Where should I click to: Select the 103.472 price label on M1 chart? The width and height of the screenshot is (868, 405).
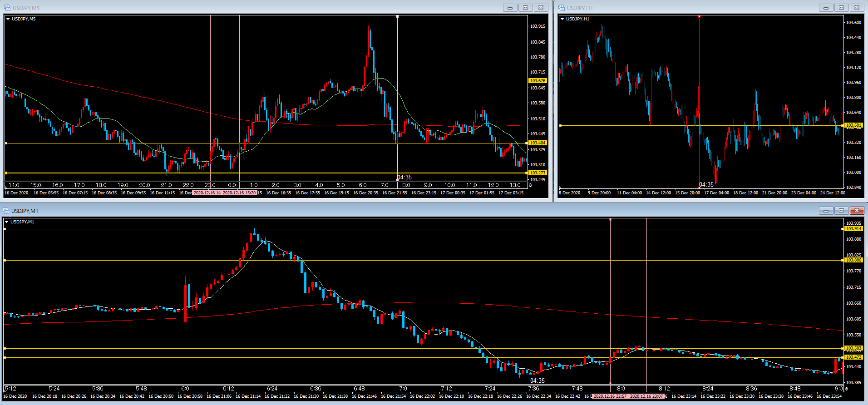pos(853,357)
